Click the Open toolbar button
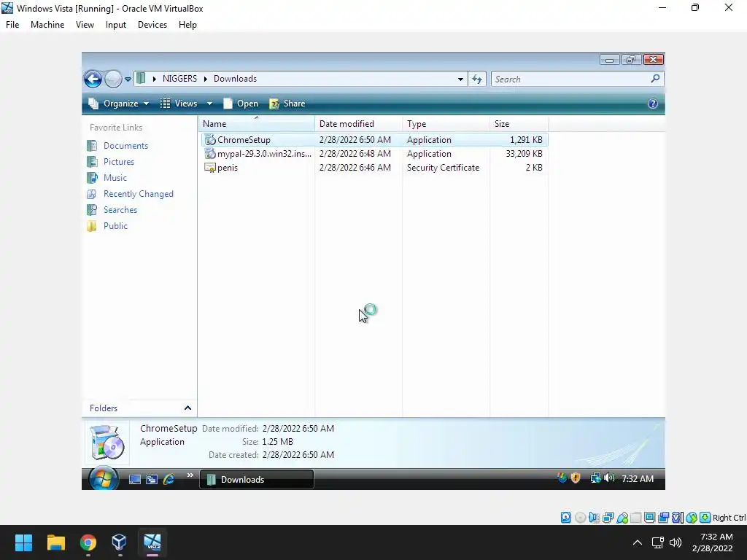The width and height of the screenshot is (747, 560). point(241,104)
